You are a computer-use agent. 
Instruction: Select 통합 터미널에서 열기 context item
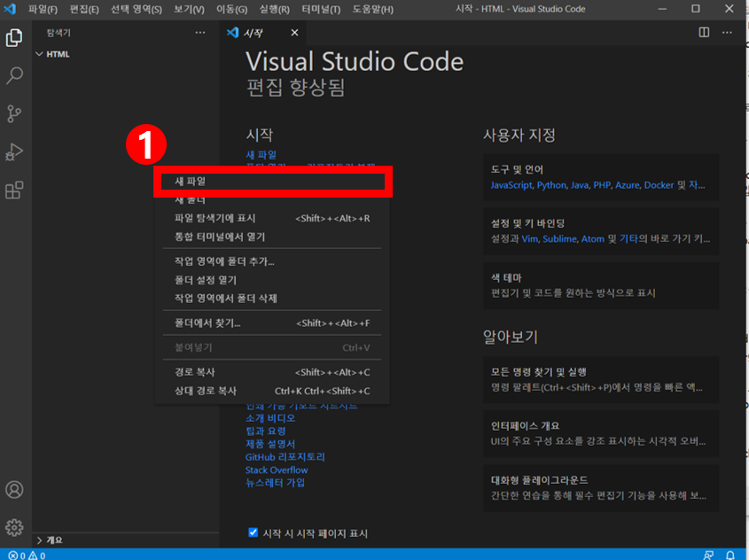272,237
